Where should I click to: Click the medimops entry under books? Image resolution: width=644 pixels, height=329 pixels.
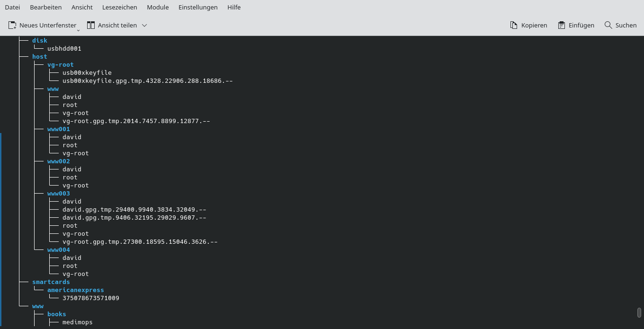(78, 322)
